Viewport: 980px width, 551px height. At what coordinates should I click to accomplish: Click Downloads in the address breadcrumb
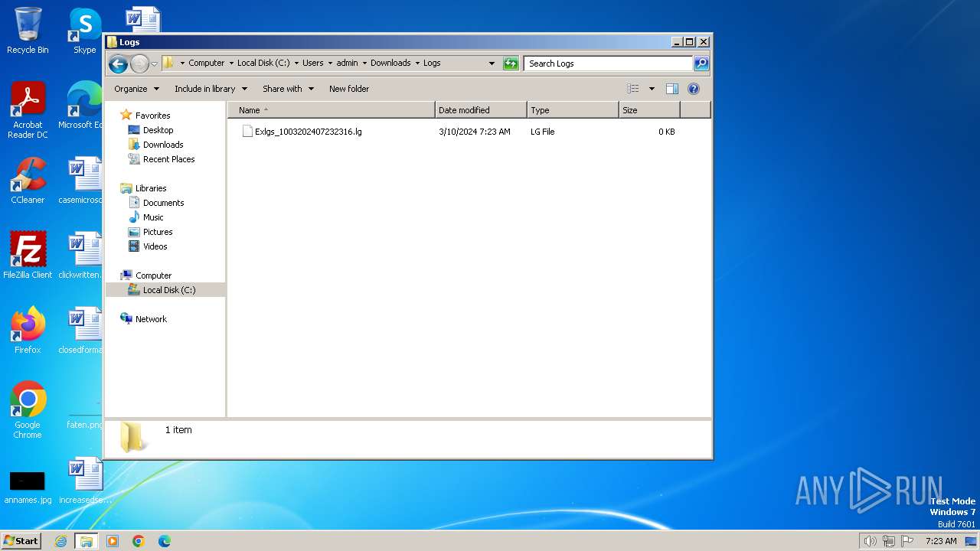coord(390,64)
